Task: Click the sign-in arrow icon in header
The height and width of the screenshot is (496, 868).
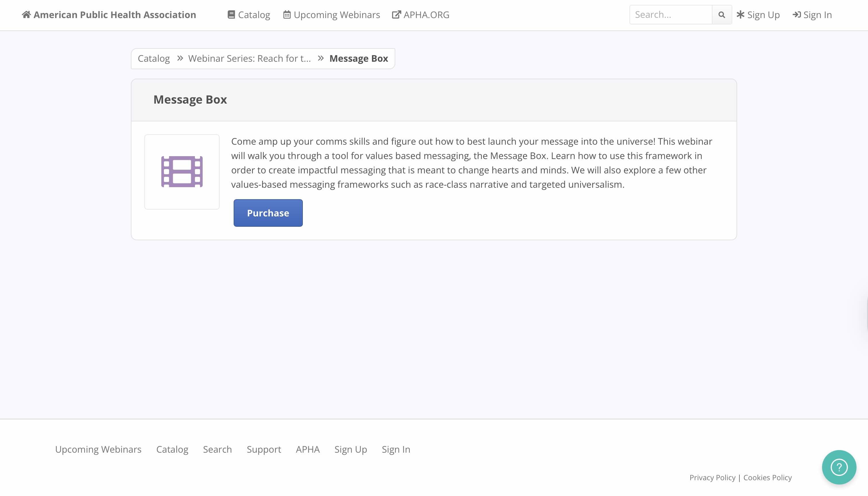Action: point(797,15)
